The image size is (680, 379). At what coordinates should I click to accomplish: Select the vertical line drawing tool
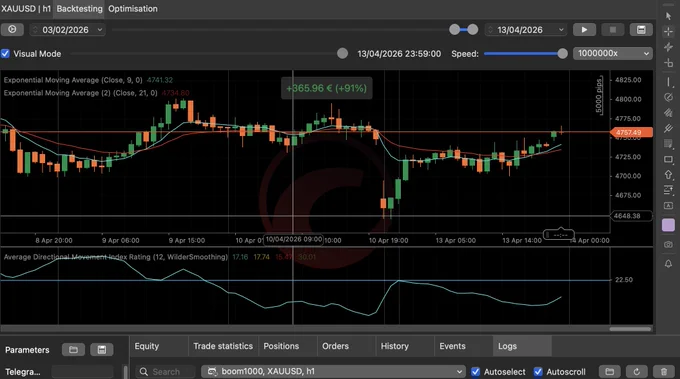click(x=668, y=82)
